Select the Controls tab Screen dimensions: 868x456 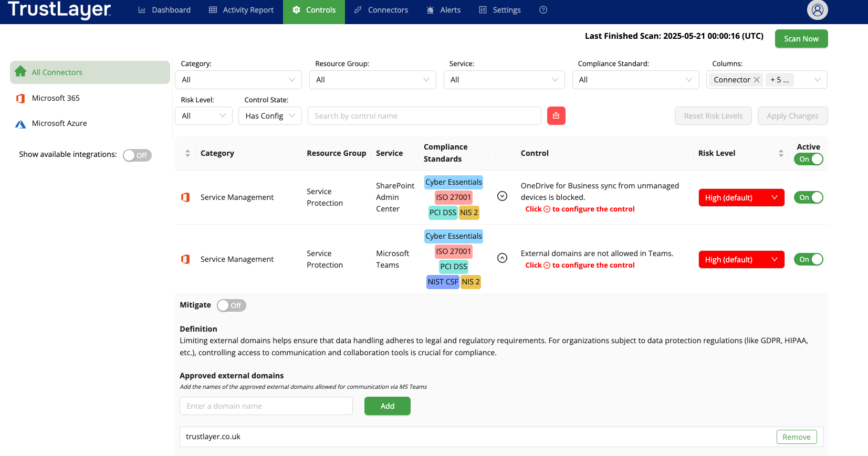coord(314,10)
